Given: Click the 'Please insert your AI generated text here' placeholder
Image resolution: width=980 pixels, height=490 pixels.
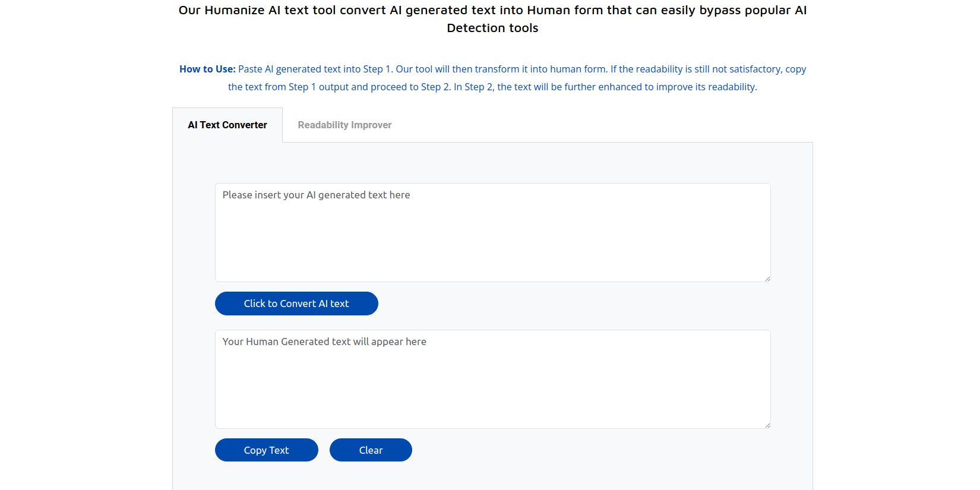Looking at the screenshot, I should pos(316,195).
